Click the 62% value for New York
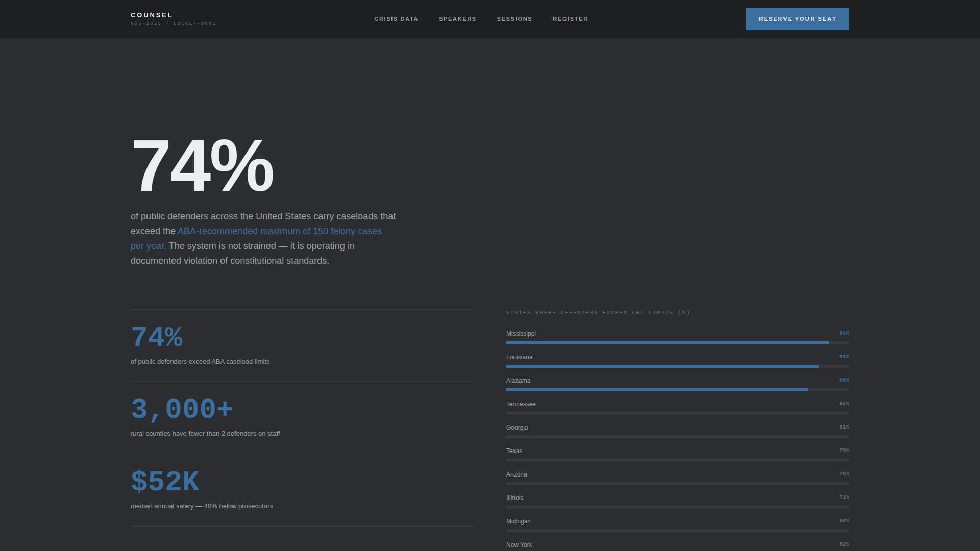This screenshot has width=980, height=551. click(x=844, y=544)
